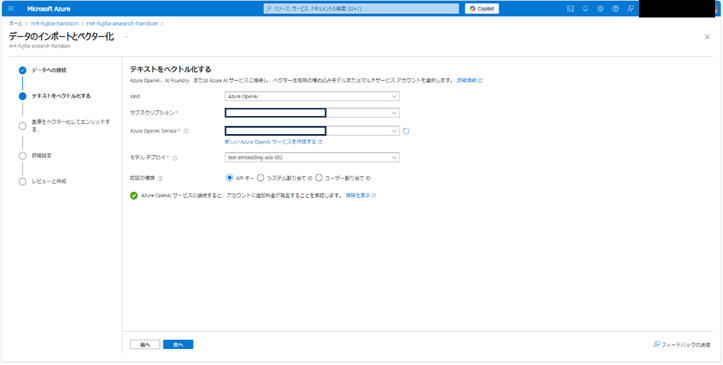This screenshot has height=365, width=723.
Task: Click the Microsoft Azure logo text
Action: (48, 9)
